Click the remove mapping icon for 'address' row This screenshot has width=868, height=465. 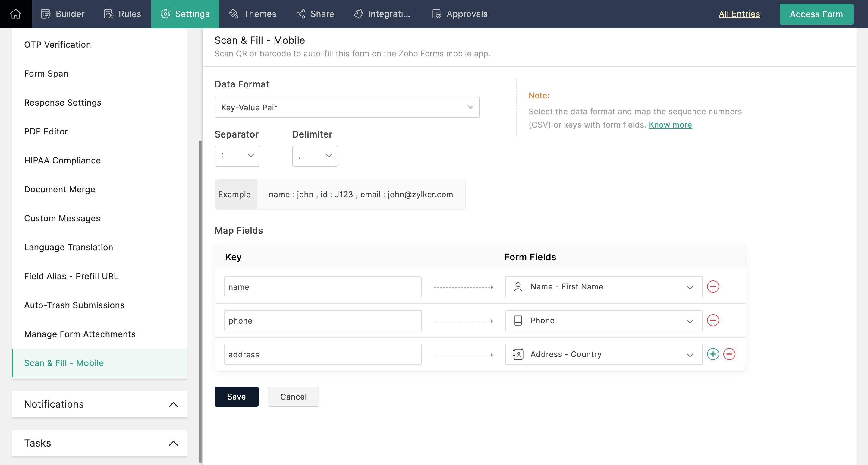729,354
